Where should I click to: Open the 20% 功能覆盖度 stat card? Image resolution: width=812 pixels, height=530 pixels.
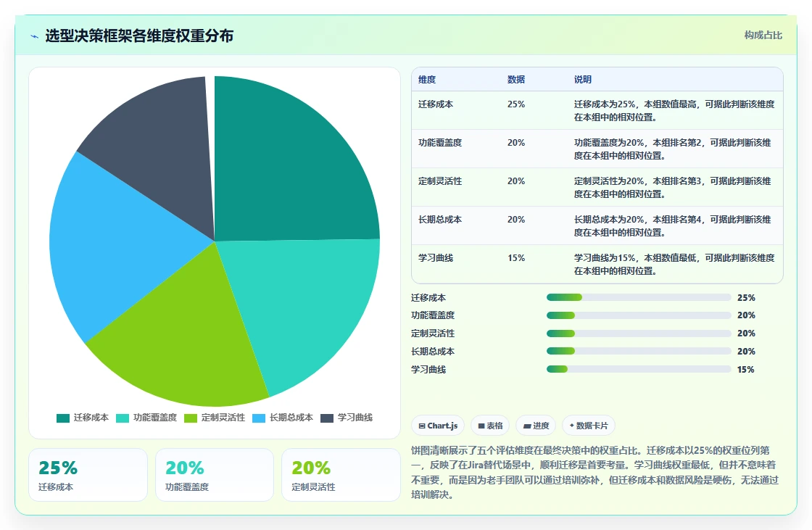pyautogui.click(x=215, y=475)
